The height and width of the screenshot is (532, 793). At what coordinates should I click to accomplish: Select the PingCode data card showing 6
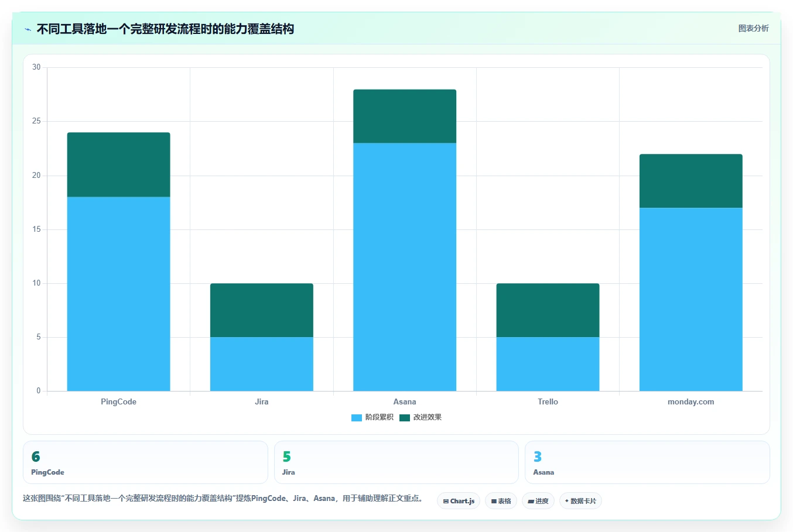145,462
